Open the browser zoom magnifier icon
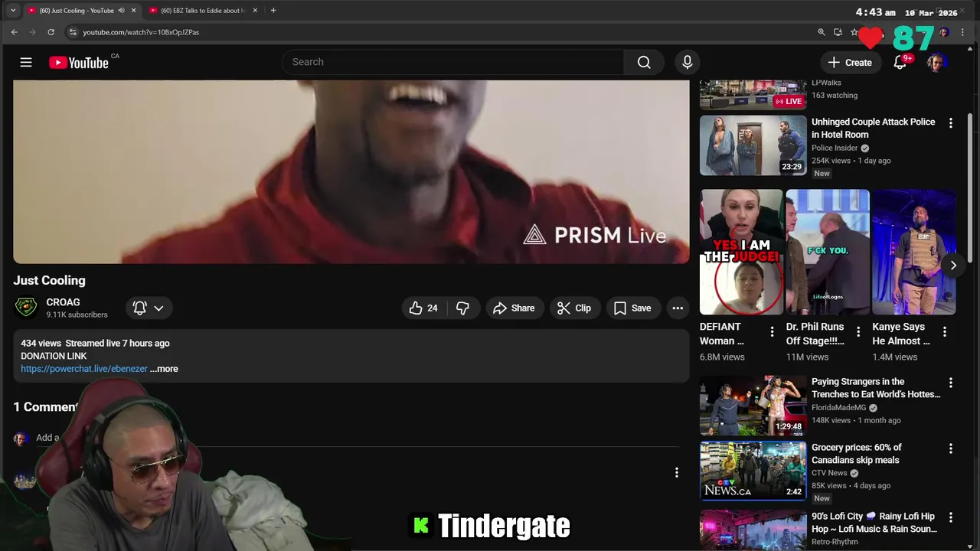Image resolution: width=980 pixels, height=551 pixels. point(822,32)
